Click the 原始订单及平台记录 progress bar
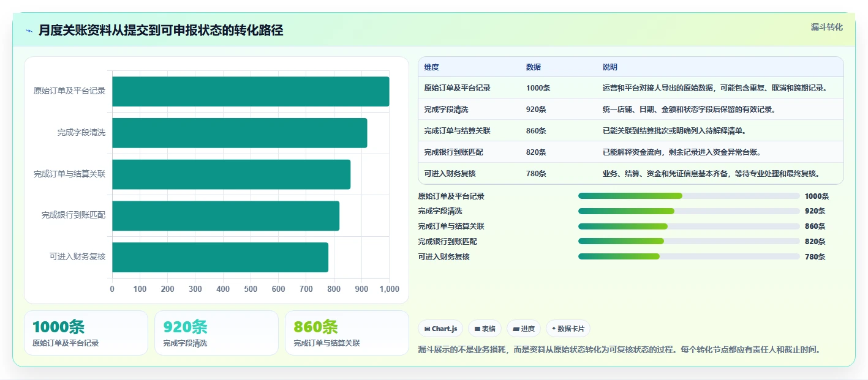This screenshot has width=868, height=380. (x=689, y=196)
